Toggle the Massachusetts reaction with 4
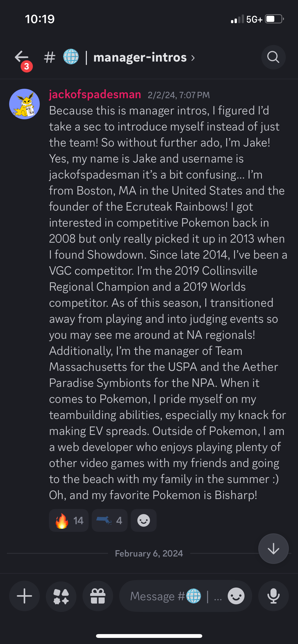 [110, 520]
